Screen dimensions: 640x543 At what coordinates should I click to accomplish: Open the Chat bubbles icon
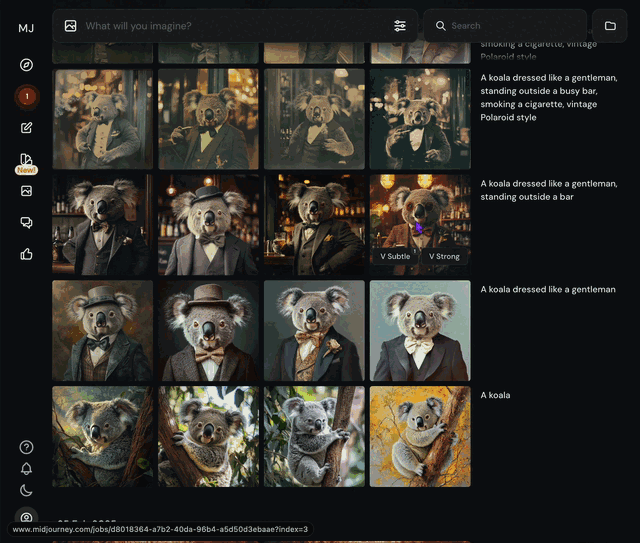point(27,223)
